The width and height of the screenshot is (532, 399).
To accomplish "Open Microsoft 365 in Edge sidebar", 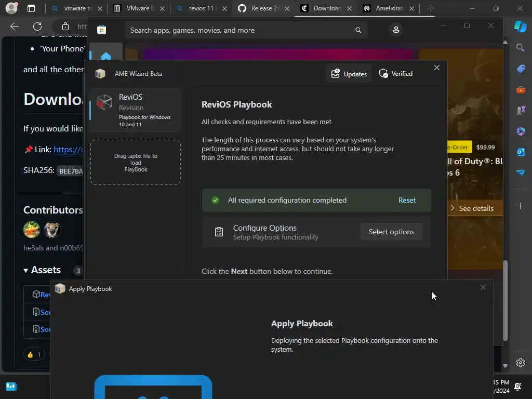I will (x=521, y=131).
